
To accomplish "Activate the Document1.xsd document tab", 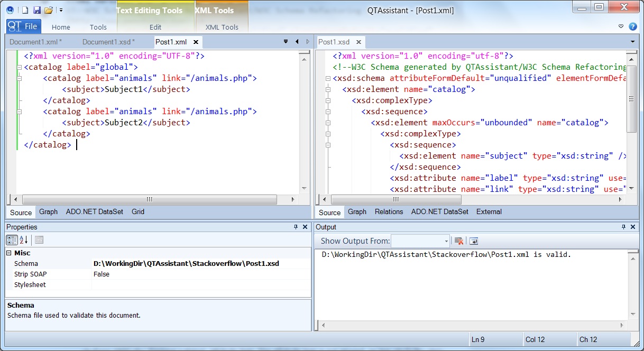I will pos(108,42).
